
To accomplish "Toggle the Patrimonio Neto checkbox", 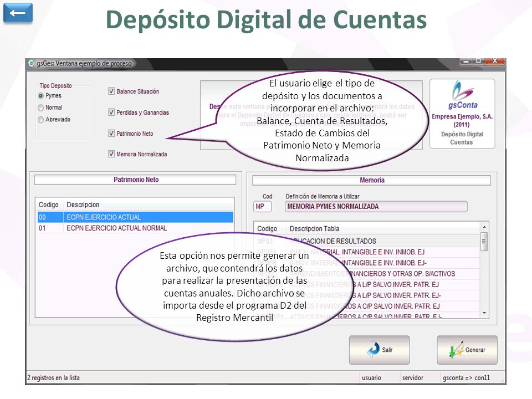I will [x=111, y=134].
